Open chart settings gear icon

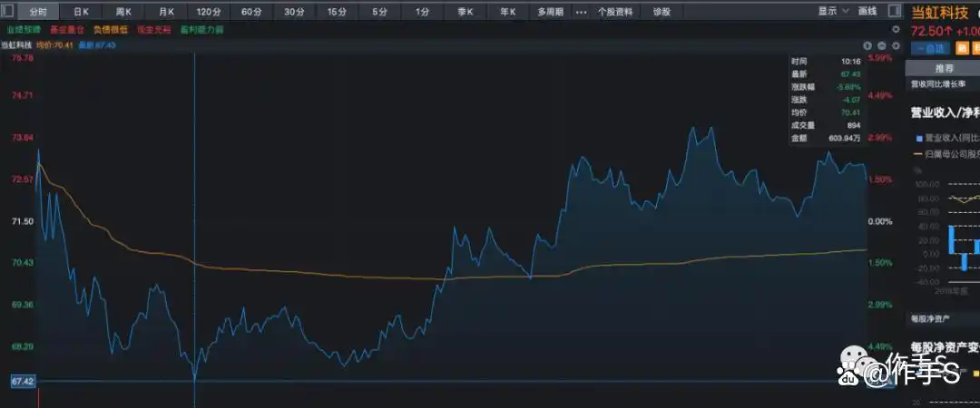tap(895, 46)
